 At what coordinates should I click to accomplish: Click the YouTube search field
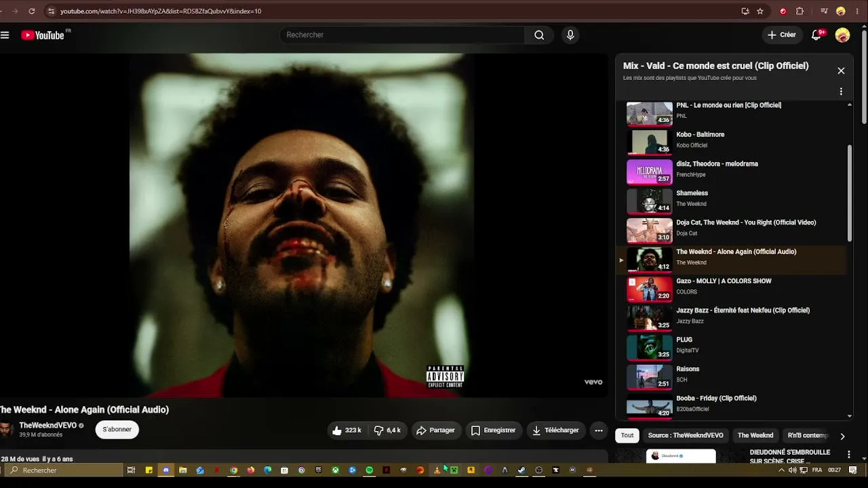point(402,35)
